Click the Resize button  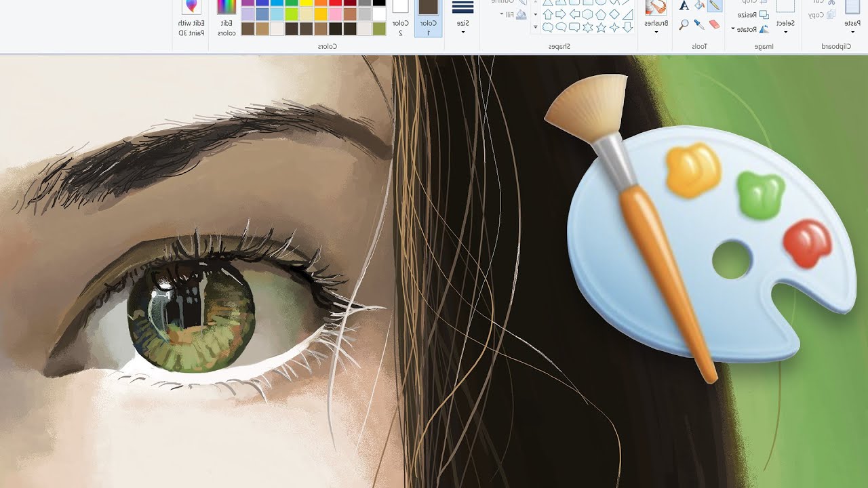(753, 14)
